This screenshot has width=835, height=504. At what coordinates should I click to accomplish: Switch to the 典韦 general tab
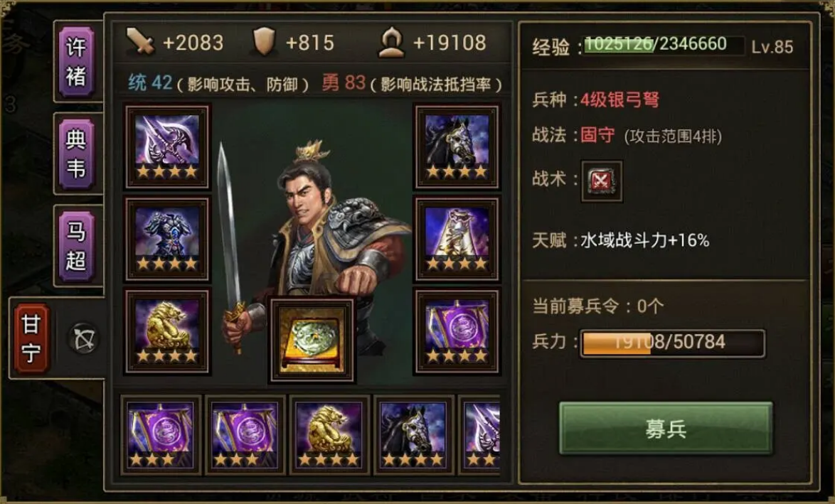tap(76, 154)
